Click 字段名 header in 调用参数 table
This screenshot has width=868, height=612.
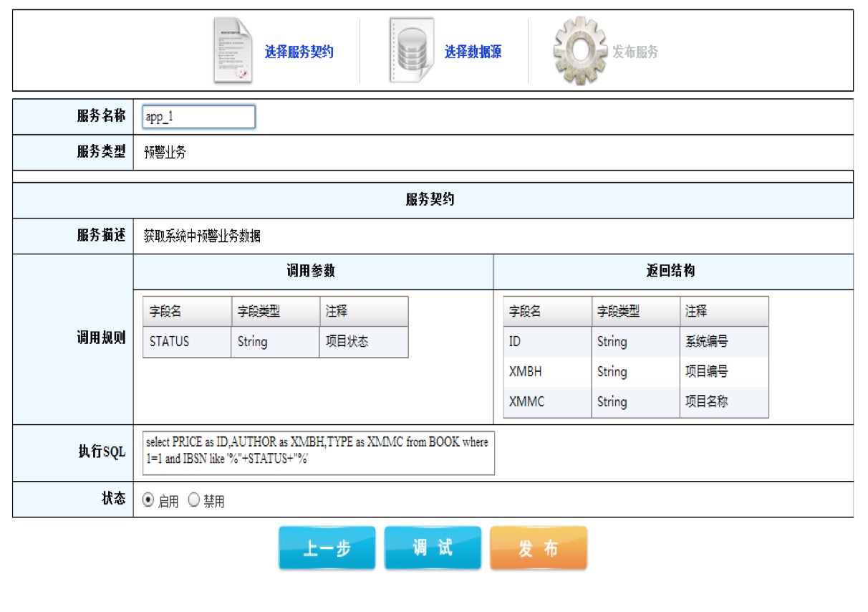pyautogui.click(x=187, y=312)
